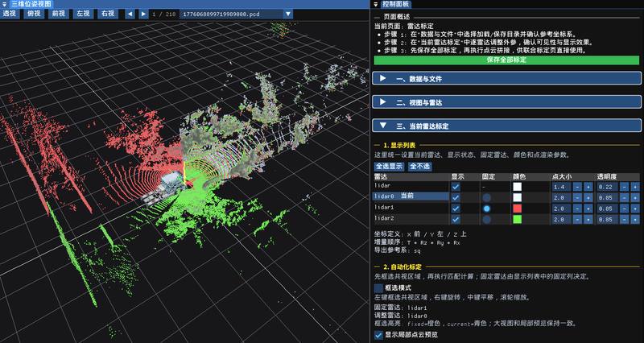Open green color swatch for lidar2

click(x=517, y=219)
